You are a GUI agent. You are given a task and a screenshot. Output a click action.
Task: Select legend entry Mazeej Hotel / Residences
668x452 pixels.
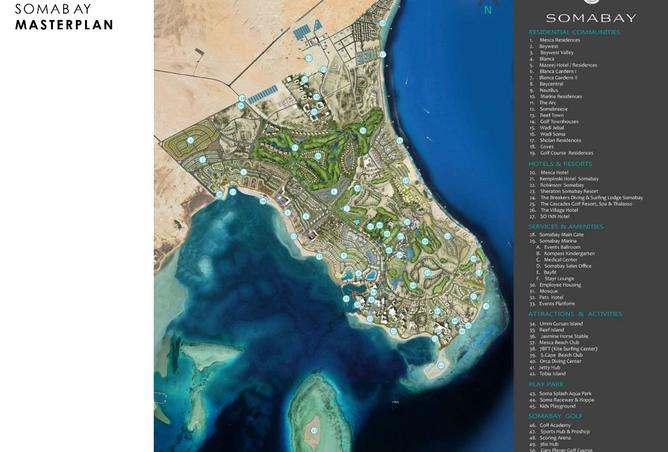click(563, 65)
